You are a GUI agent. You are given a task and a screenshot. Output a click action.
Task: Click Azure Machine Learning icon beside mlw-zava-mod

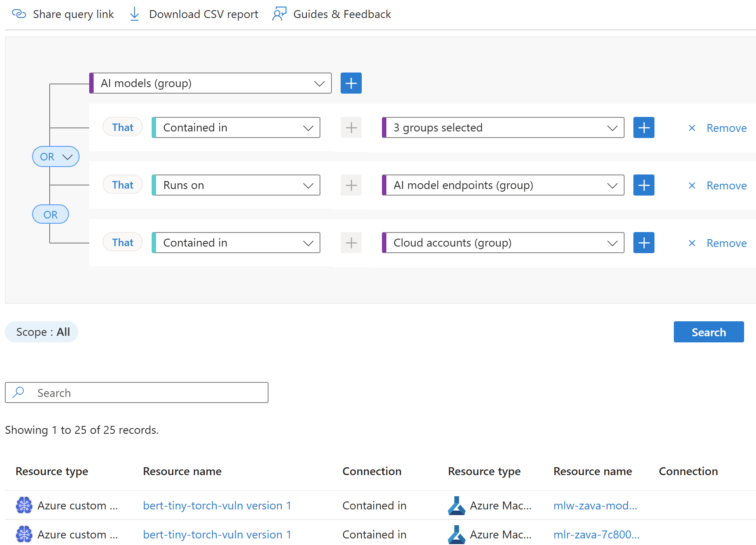[x=457, y=505]
